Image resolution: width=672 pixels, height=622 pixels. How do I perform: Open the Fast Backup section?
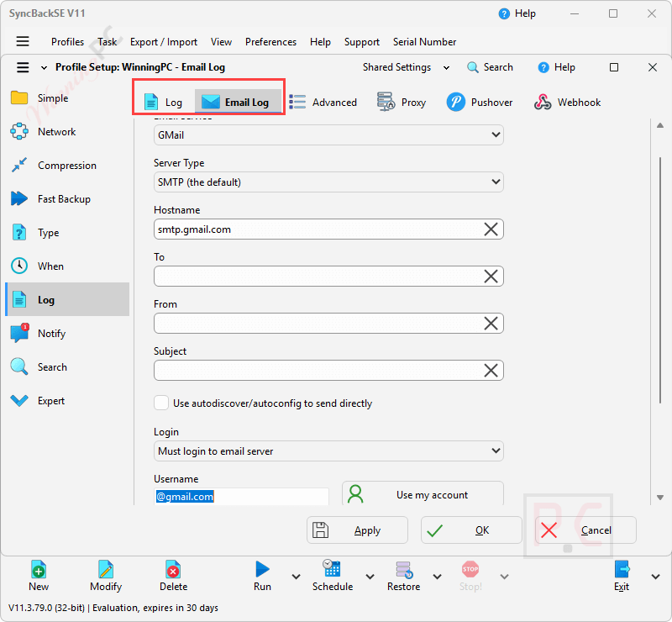(67, 199)
